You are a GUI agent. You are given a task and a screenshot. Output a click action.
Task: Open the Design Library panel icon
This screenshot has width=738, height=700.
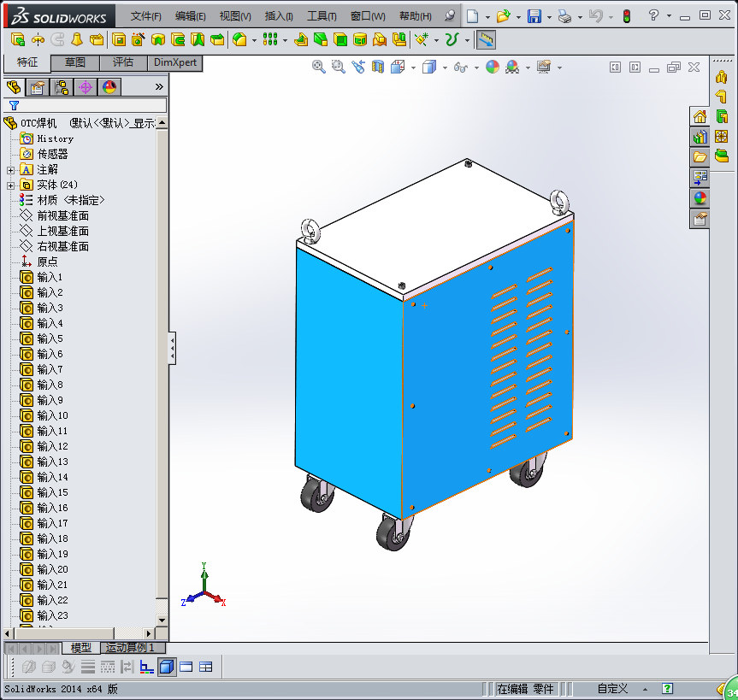pyautogui.click(x=700, y=136)
